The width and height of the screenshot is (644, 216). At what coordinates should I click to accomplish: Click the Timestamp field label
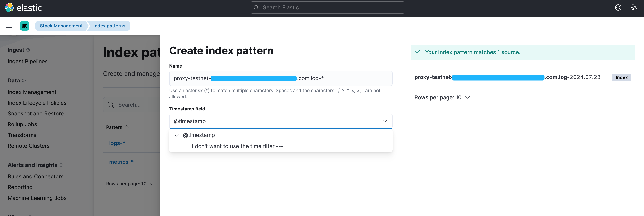point(187,109)
